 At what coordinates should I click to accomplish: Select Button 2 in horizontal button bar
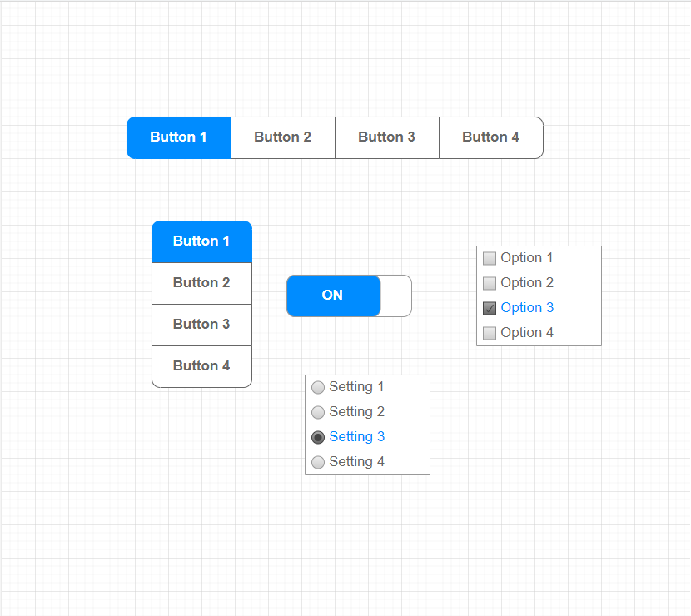point(283,137)
